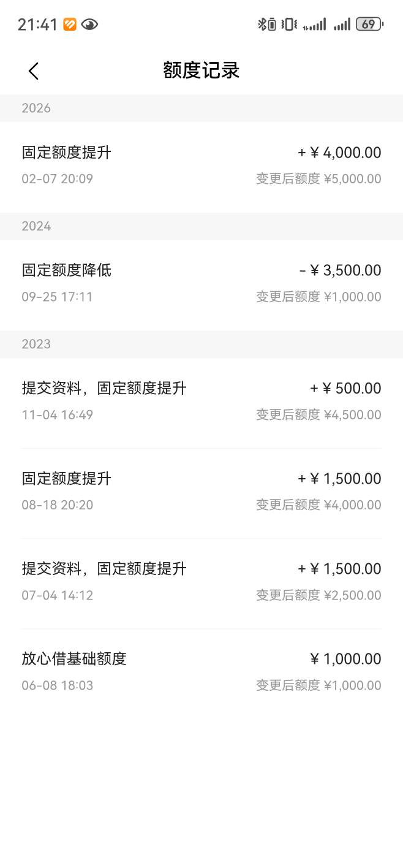Tap the battery level indicator
The height and width of the screenshot is (868, 403).
click(x=369, y=25)
